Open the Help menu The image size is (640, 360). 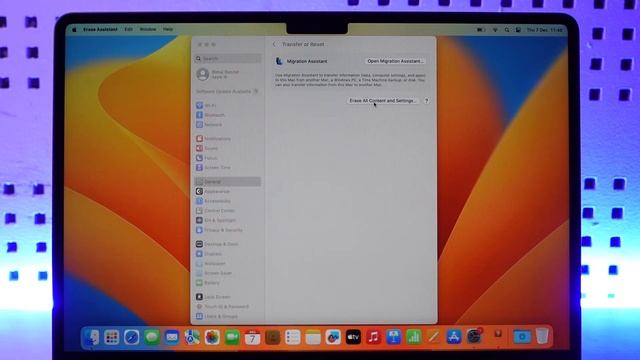pyautogui.click(x=168, y=29)
